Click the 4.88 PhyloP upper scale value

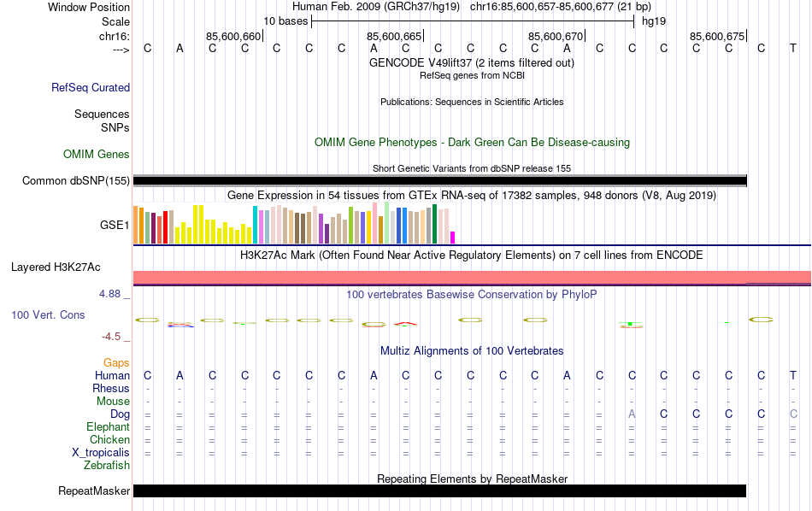[109, 294]
